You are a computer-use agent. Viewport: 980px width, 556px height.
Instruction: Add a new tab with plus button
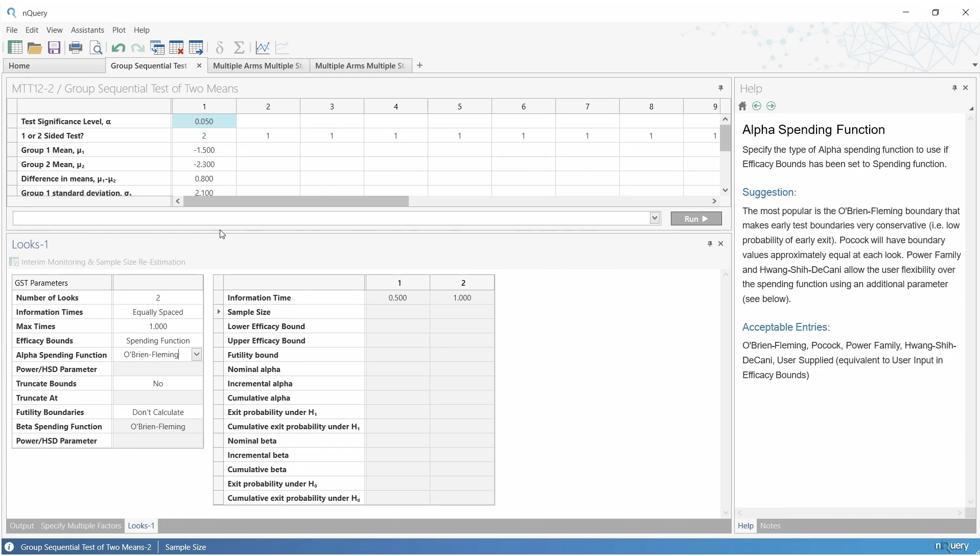click(419, 65)
